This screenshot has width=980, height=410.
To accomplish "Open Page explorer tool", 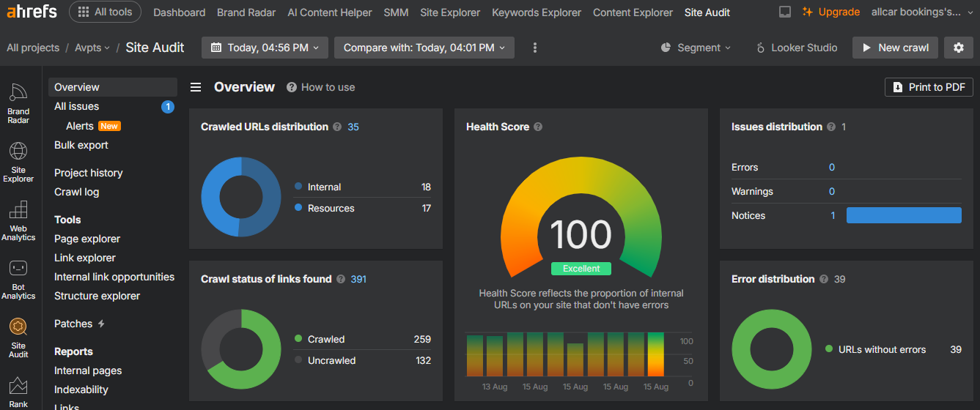I will pyautogui.click(x=87, y=239).
